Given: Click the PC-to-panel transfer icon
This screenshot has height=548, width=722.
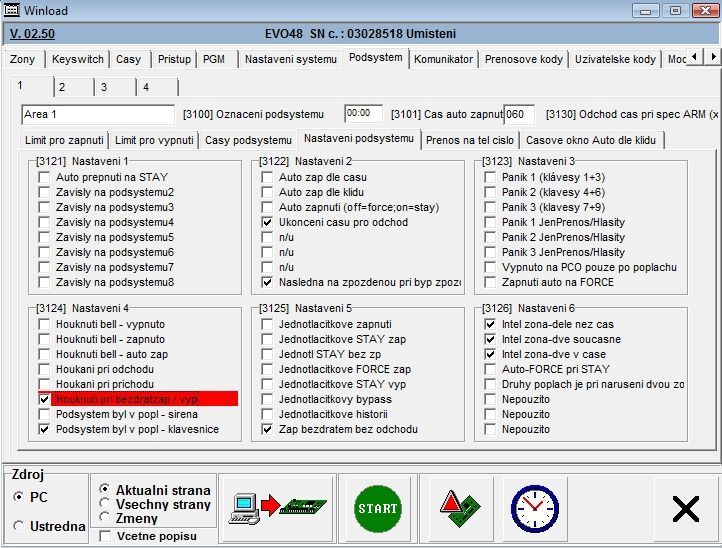Looking at the screenshot, I should [x=276, y=508].
